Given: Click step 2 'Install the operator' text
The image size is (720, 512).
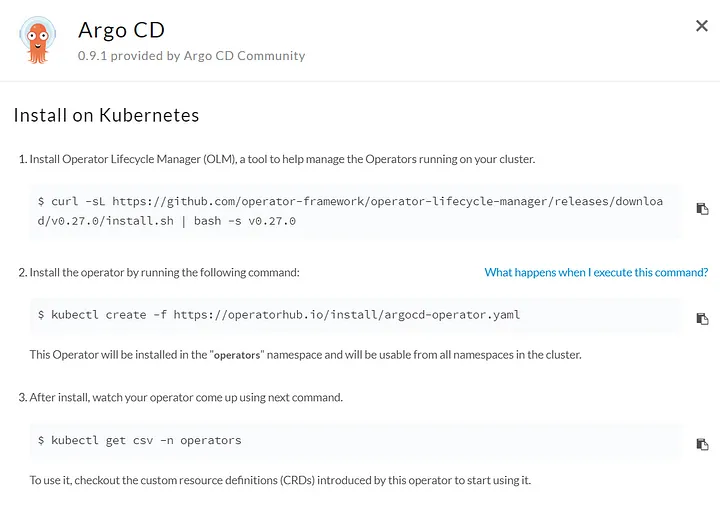Looking at the screenshot, I should tap(159, 272).
